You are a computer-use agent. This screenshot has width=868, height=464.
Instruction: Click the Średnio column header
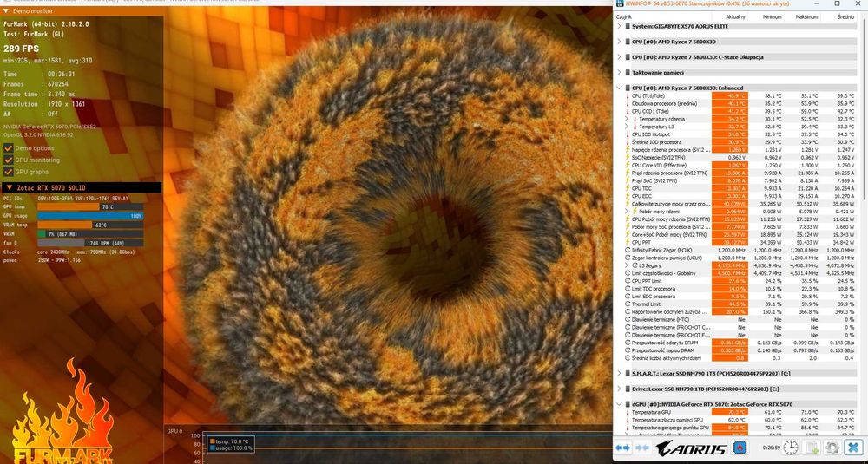tap(845, 17)
